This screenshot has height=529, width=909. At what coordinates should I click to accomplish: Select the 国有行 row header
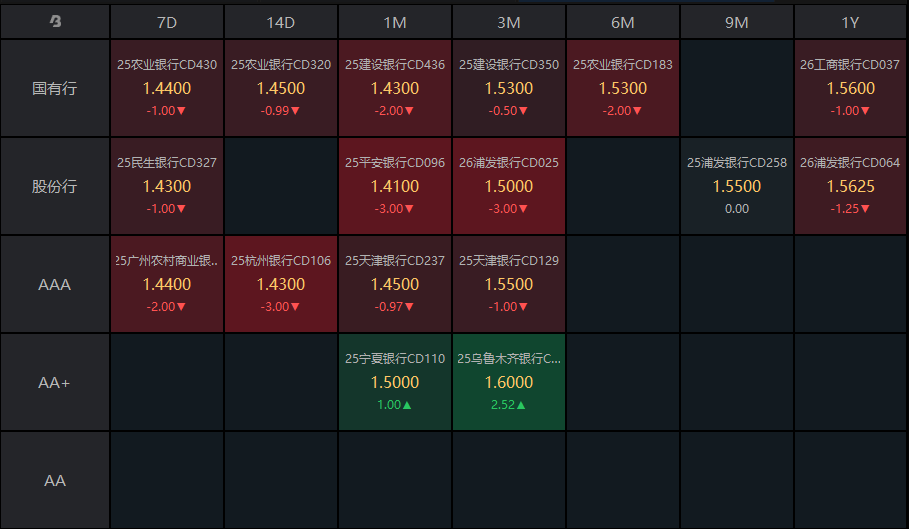click(x=55, y=88)
